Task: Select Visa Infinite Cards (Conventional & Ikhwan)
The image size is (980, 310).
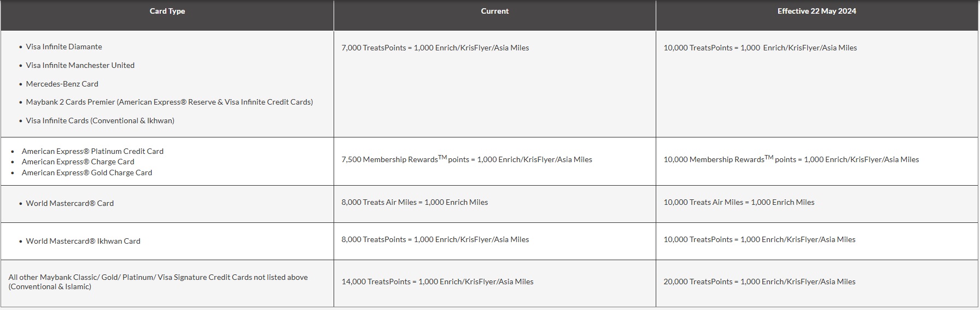Action: point(100,120)
